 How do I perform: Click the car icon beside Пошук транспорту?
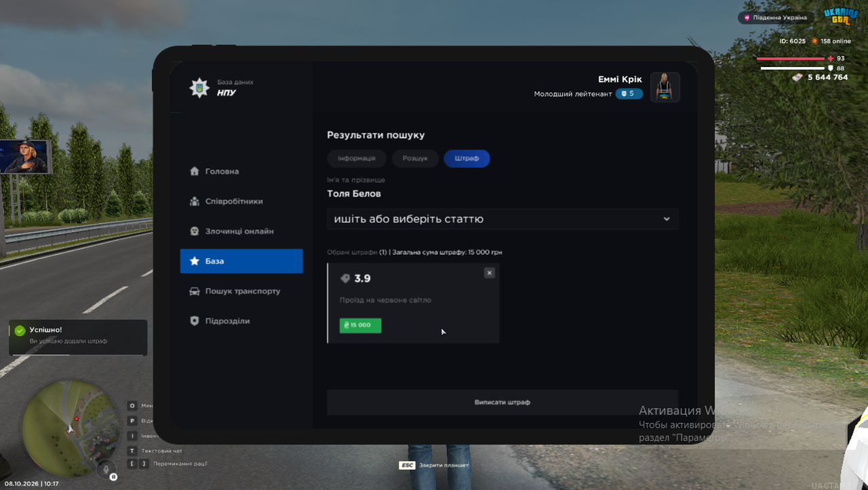tap(195, 291)
